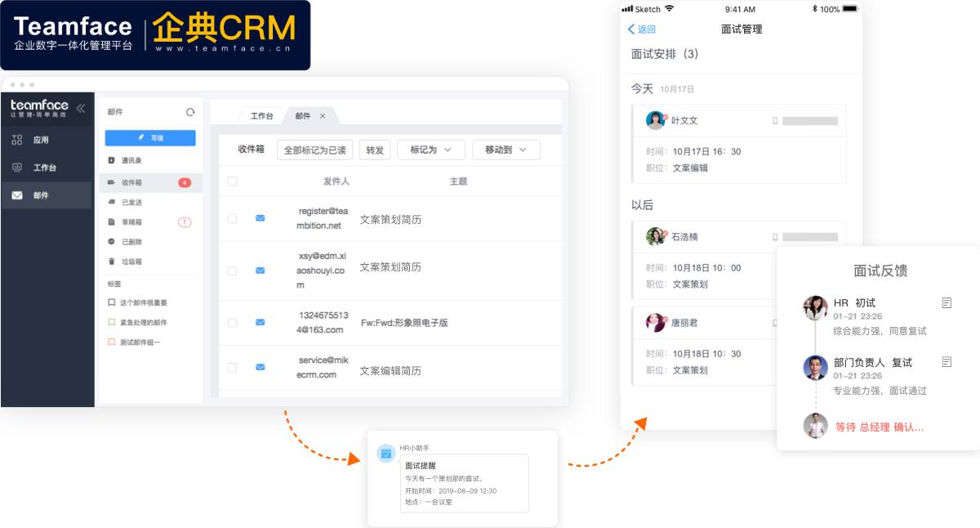Open the 应用 apps grid icon

point(17,140)
